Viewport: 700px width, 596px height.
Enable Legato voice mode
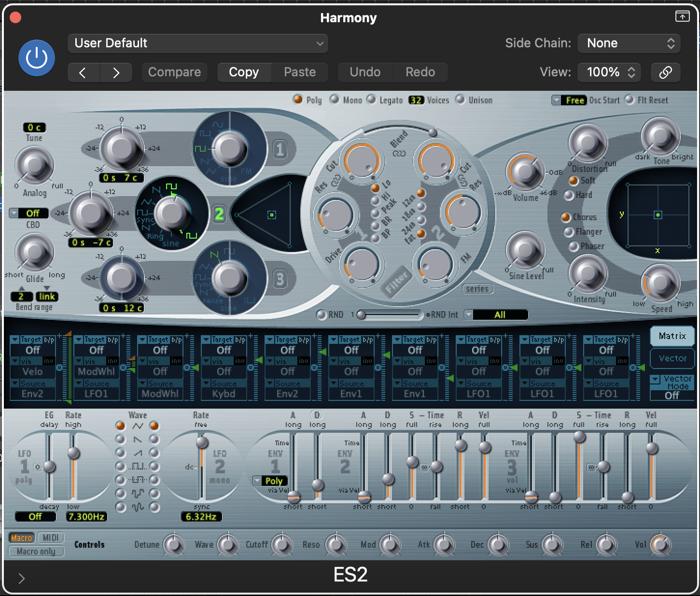pyautogui.click(x=371, y=99)
